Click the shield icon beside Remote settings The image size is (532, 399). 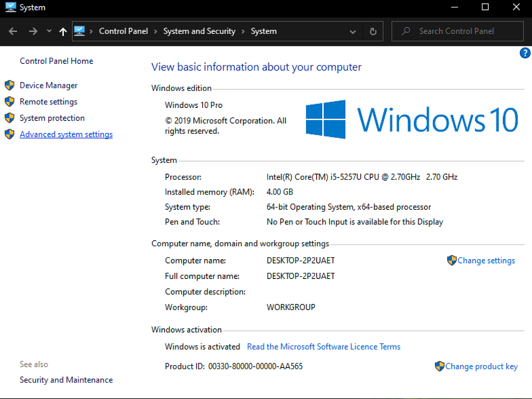[x=9, y=102]
